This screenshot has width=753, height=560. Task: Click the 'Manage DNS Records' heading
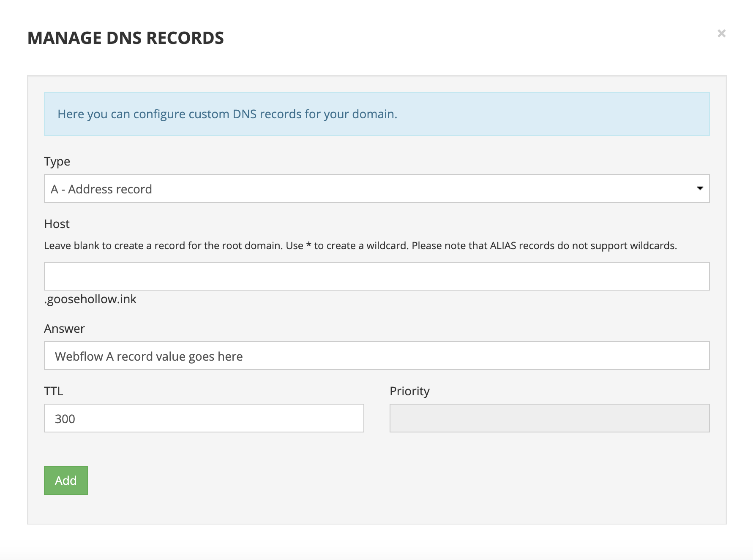point(125,38)
